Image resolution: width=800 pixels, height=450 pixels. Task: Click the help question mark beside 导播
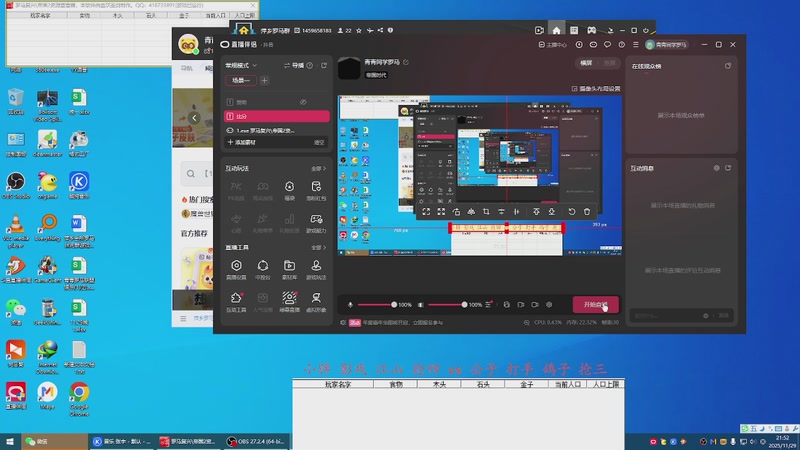point(310,65)
